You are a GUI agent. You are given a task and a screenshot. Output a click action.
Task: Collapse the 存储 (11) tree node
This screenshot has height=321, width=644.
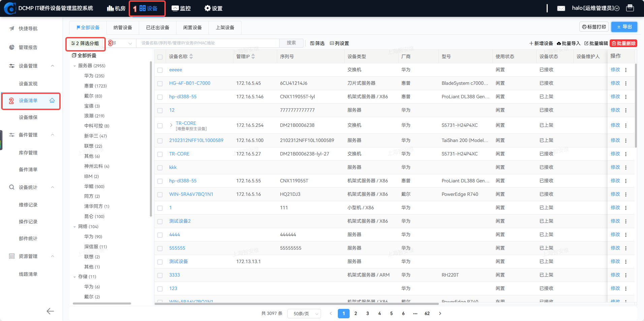pyautogui.click(x=74, y=277)
